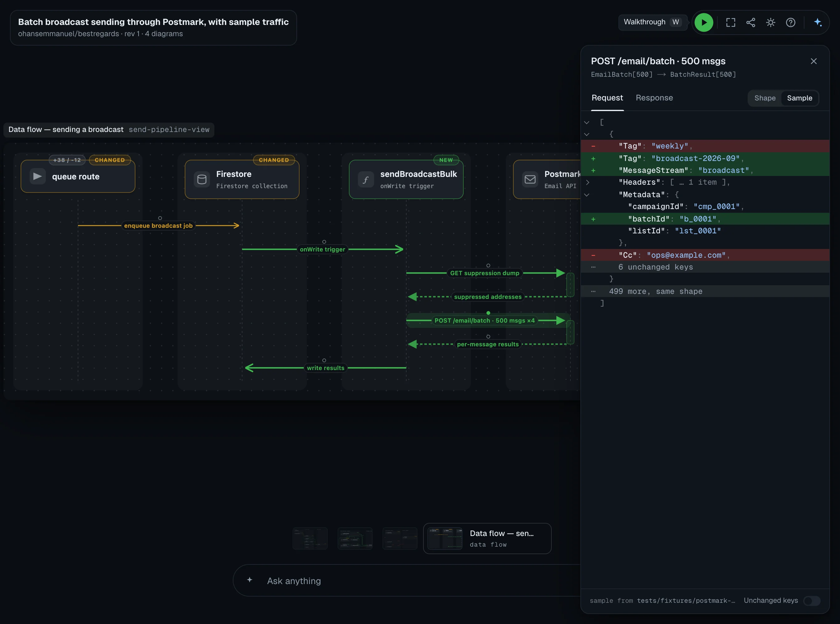Screen dimensions: 840x624
Task: Collapse the top-level array bracket chevron
Action: pyautogui.click(x=587, y=122)
